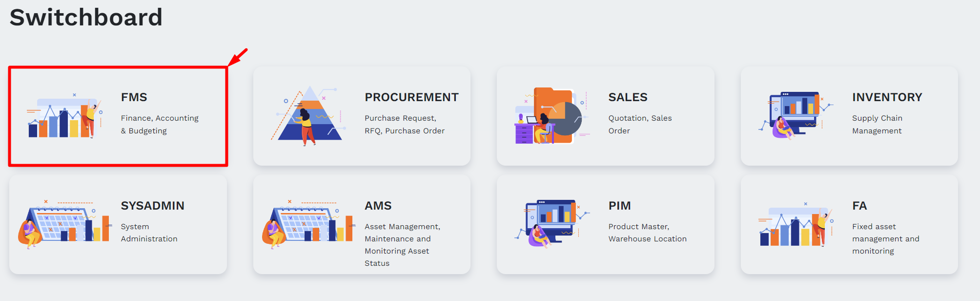Image resolution: width=980 pixels, height=301 pixels.
Task: Launch the AMS module title
Action: [x=378, y=206]
